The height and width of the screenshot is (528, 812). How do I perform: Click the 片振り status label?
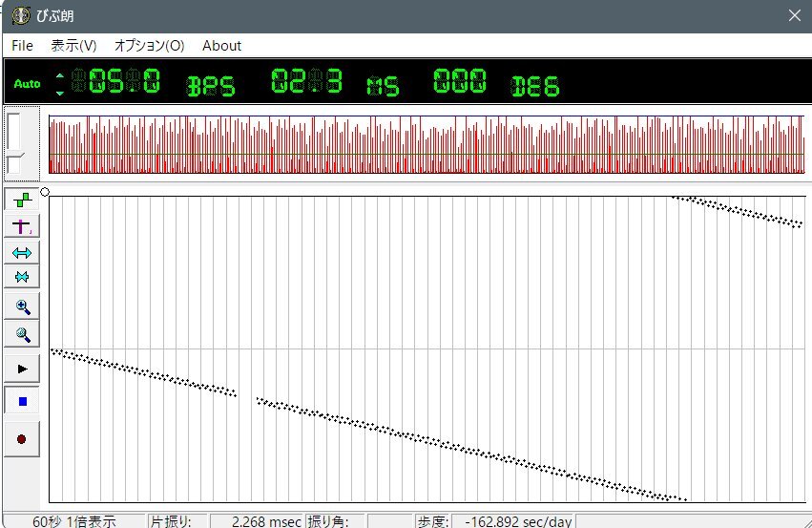(x=171, y=521)
